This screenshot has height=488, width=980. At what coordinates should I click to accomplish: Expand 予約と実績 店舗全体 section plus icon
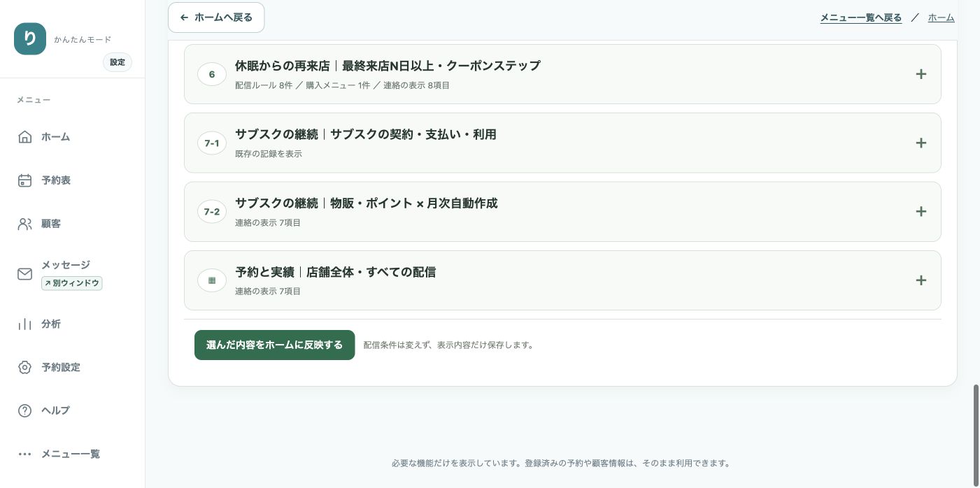coord(921,280)
